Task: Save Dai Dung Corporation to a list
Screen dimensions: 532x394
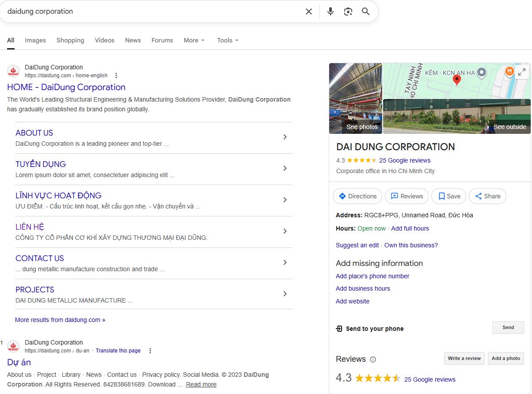Action: click(x=448, y=196)
